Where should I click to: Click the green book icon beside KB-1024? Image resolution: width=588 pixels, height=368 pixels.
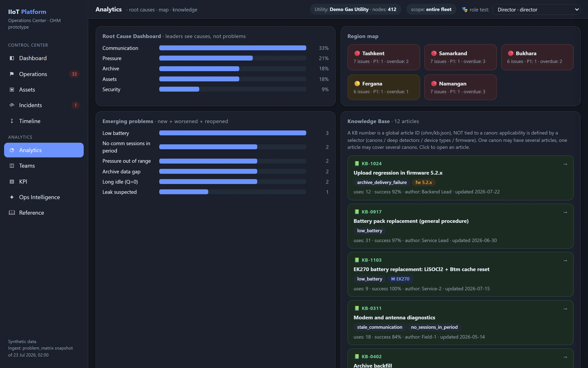pyautogui.click(x=357, y=164)
